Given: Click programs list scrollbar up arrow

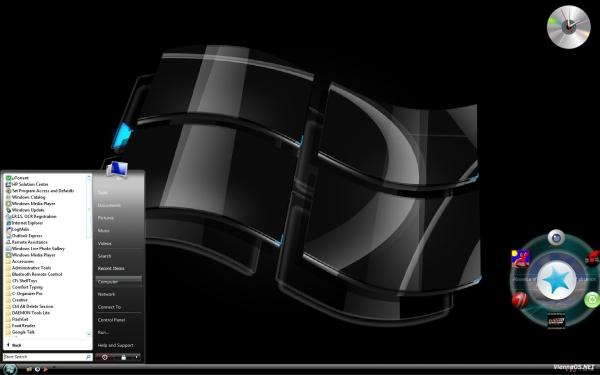Looking at the screenshot, I should click(89, 177).
